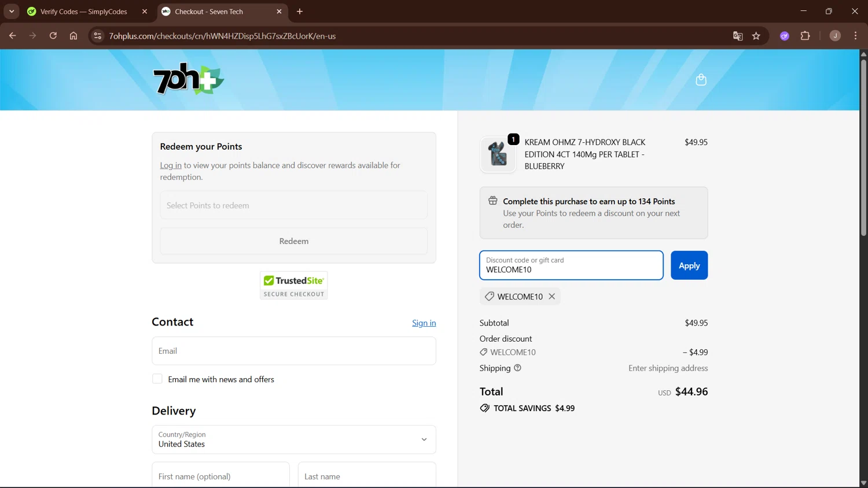Viewport: 868px width, 488px height.
Task: Open the Extensions puzzle menu
Action: tap(805, 36)
